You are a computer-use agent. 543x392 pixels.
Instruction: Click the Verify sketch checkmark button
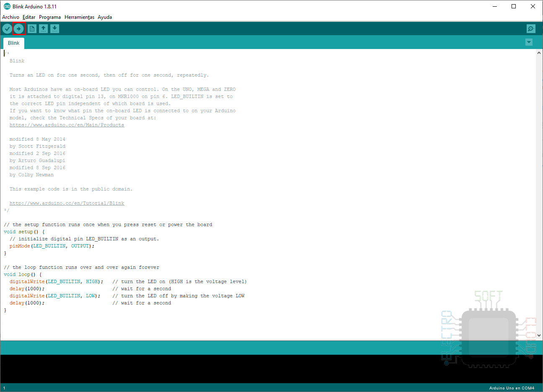point(7,28)
